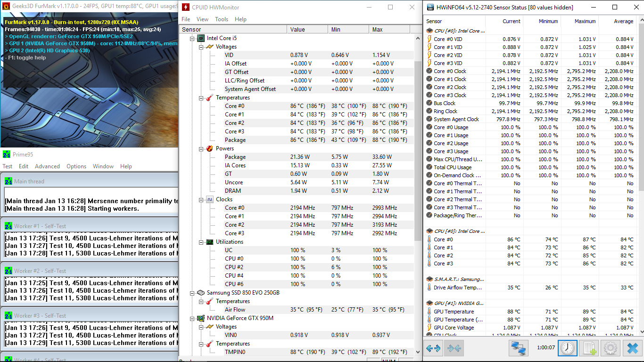The image size is (644, 362).
Task: Click the FurMark title bar icon
Action: tap(6, 7)
